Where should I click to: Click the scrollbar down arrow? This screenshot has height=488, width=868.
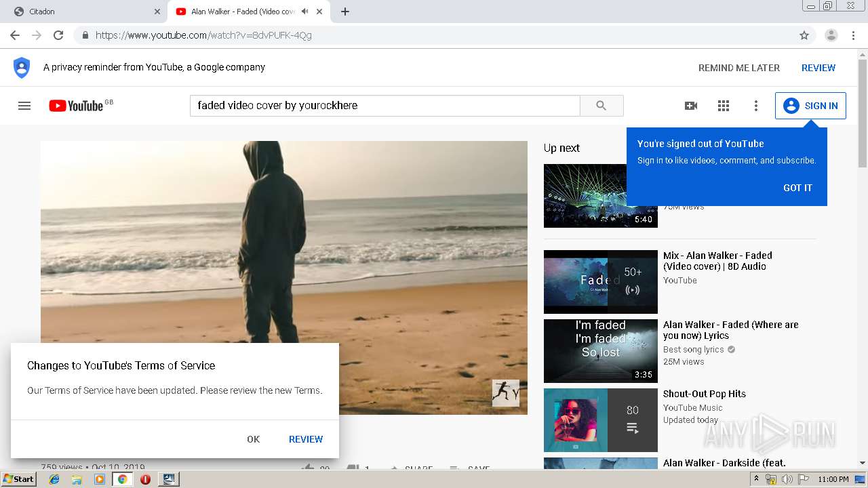click(863, 463)
